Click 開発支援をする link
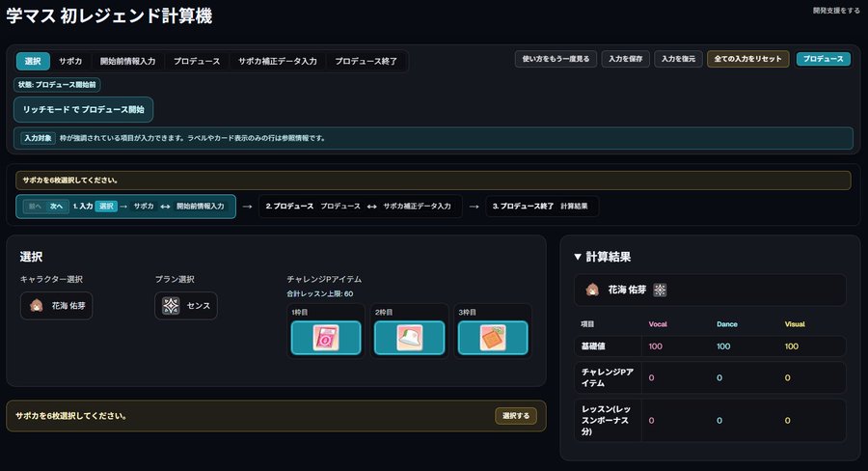868x471 pixels. 836,11
